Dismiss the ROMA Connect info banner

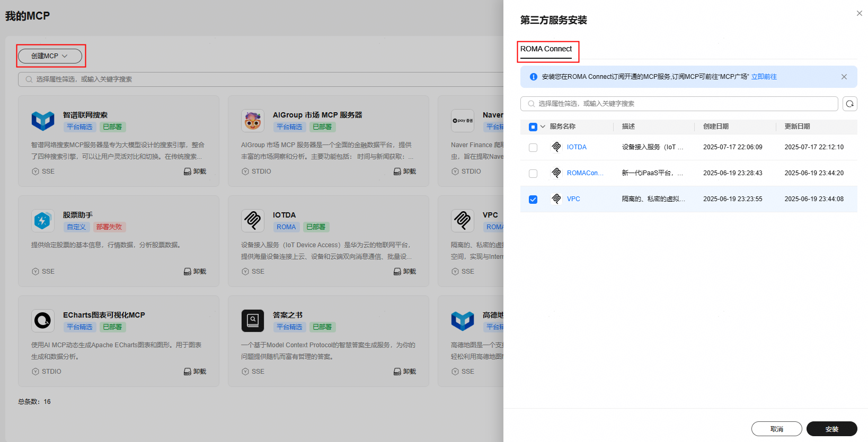[844, 77]
